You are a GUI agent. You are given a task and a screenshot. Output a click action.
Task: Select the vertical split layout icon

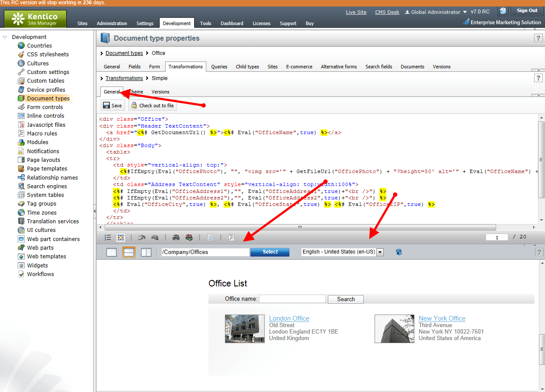pyautogui.click(x=146, y=252)
